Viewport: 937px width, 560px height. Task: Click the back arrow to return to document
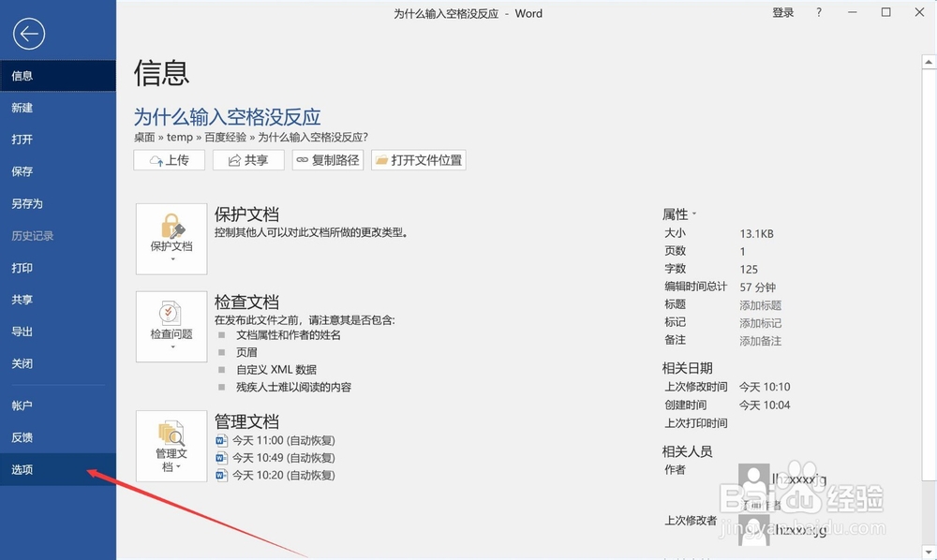[29, 34]
